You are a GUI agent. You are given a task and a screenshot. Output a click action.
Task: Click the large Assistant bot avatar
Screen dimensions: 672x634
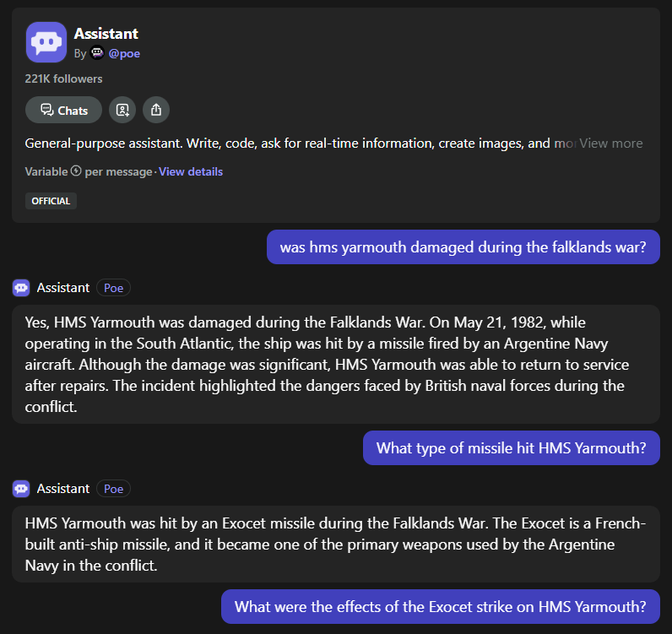tap(46, 42)
